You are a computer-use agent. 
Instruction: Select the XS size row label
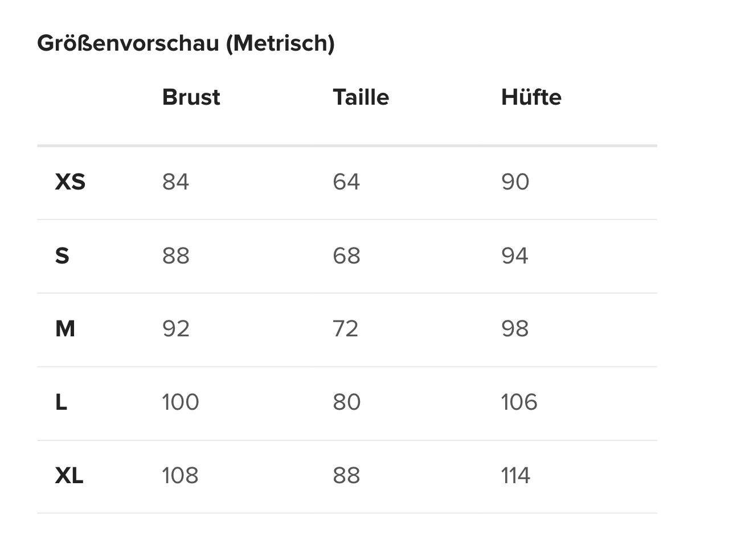tap(70, 182)
